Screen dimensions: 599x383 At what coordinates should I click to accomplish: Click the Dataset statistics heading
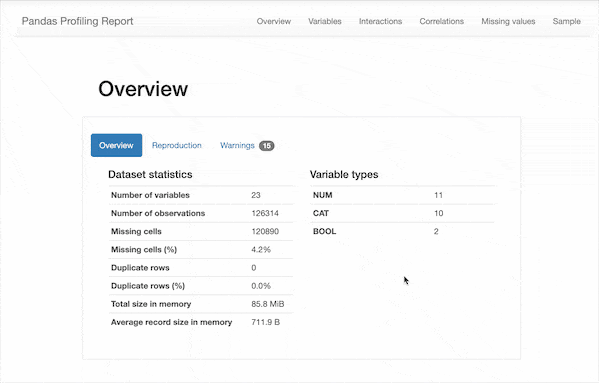click(150, 175)
